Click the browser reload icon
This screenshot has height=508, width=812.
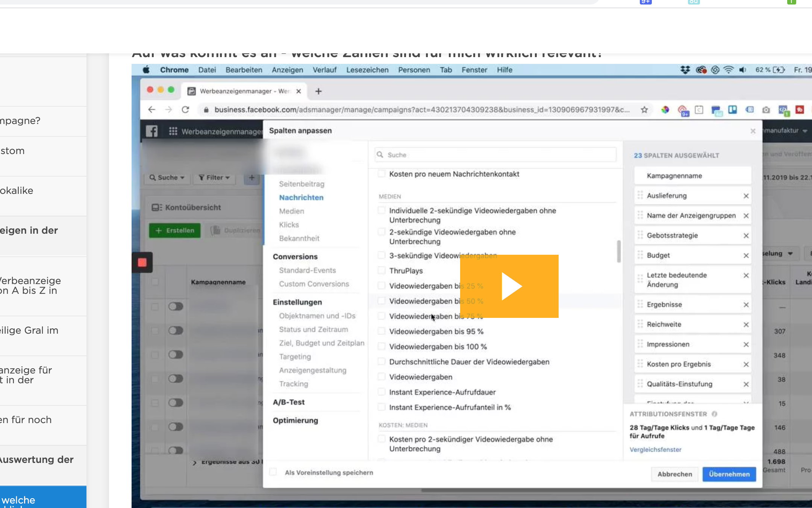(x=185, y=110)
